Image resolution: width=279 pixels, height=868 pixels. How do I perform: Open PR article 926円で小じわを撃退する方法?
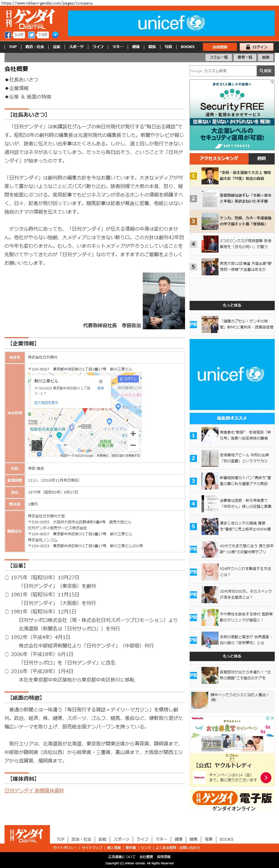[232, 572]
